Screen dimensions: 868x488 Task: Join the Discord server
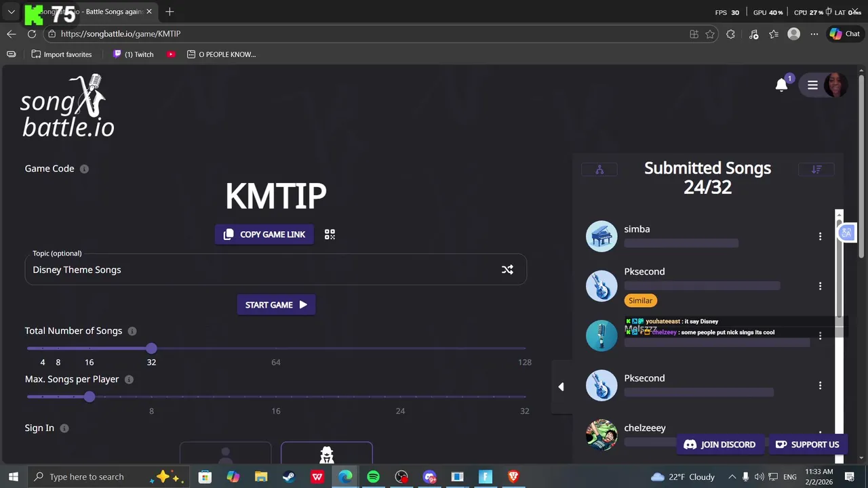click(720, 445)
